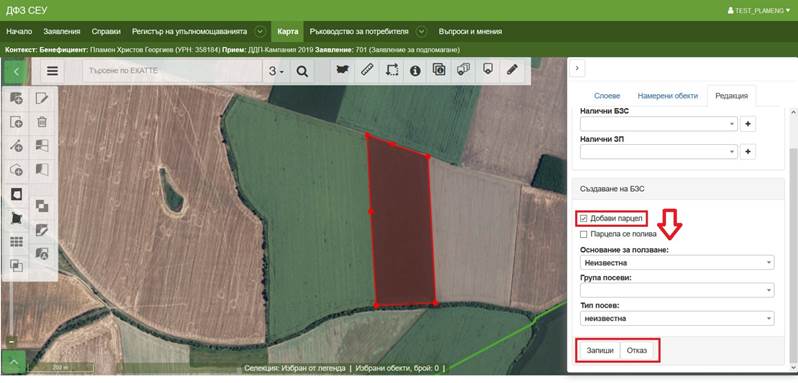The height and width of the screenshot is (383, 798).
Task: Click the split polygon icon in left toolbox
Action: click(x=42, y=146)
